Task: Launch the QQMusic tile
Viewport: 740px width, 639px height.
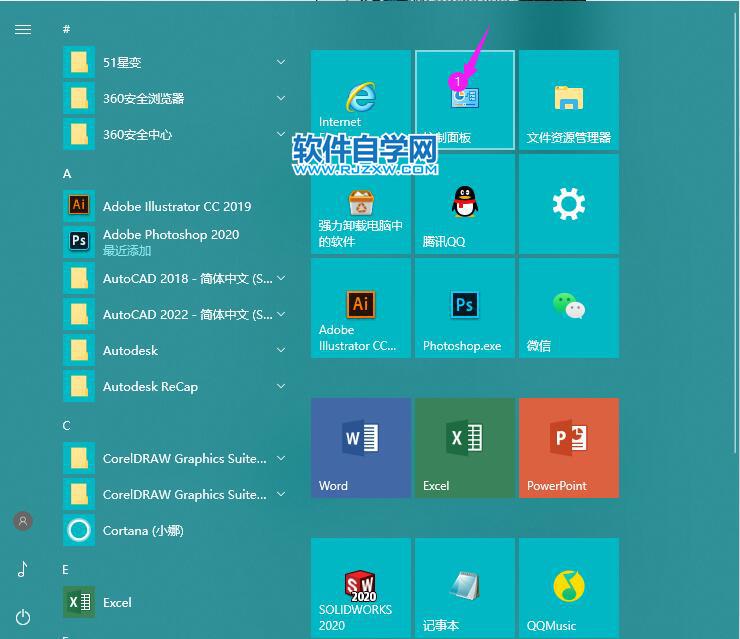Action: 568,588
